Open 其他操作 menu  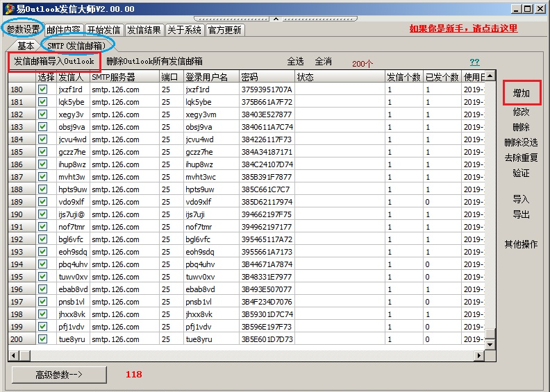(522, 244)
